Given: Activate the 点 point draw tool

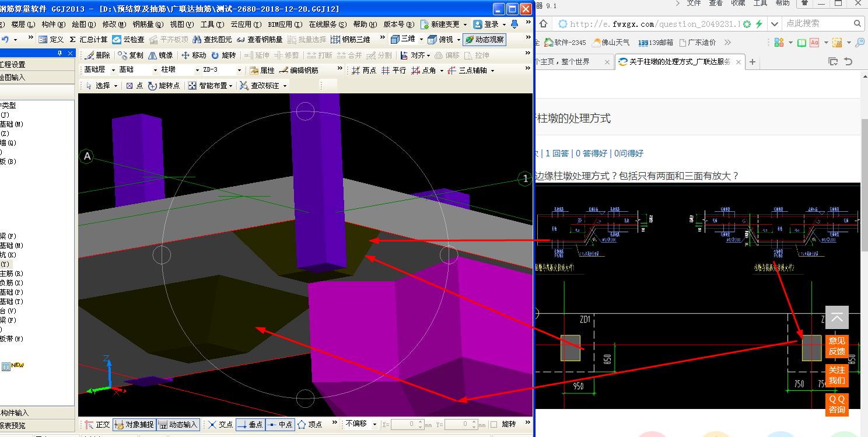Looking at the screenshot, I should click(134, 86).
